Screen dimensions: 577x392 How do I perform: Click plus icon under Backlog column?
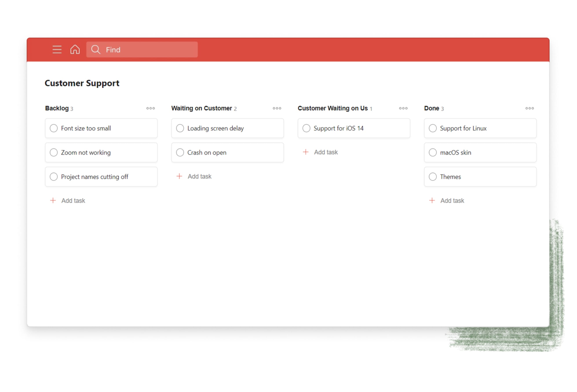[53, 201]
